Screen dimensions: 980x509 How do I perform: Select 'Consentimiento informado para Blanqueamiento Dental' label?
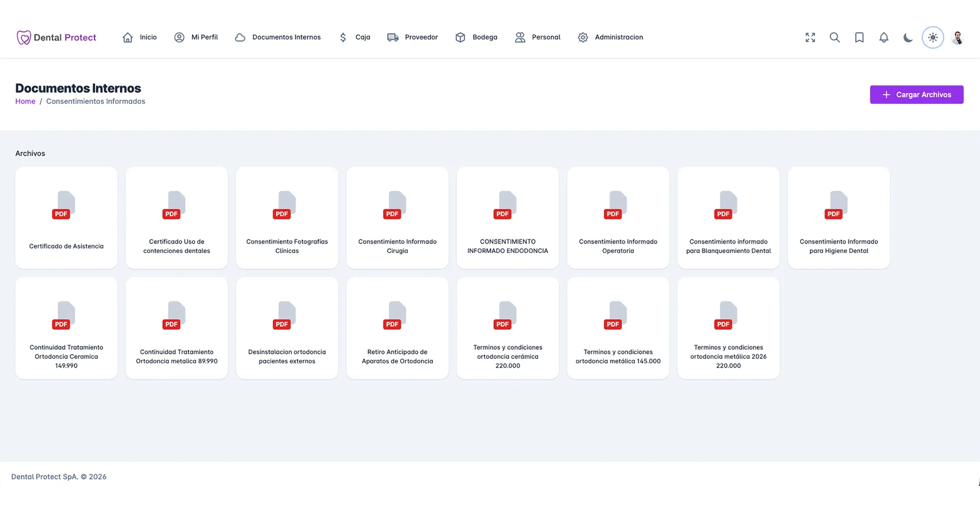click(728, 247)
